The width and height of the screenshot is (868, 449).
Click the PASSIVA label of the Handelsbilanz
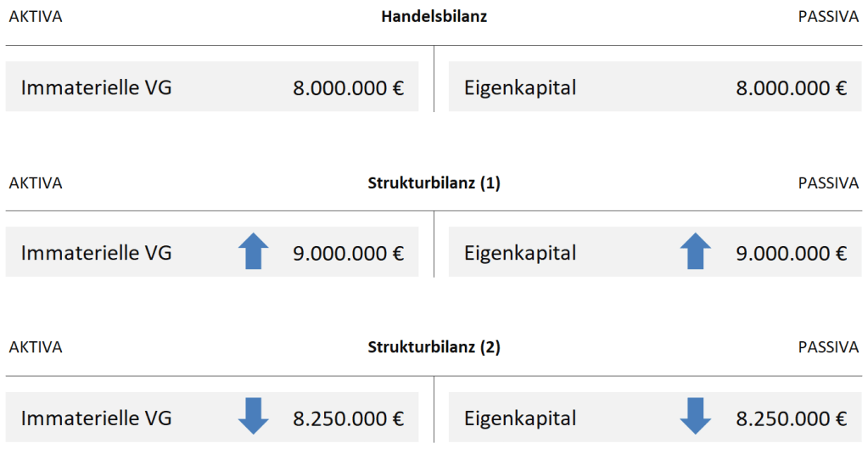tap(828, 17)
